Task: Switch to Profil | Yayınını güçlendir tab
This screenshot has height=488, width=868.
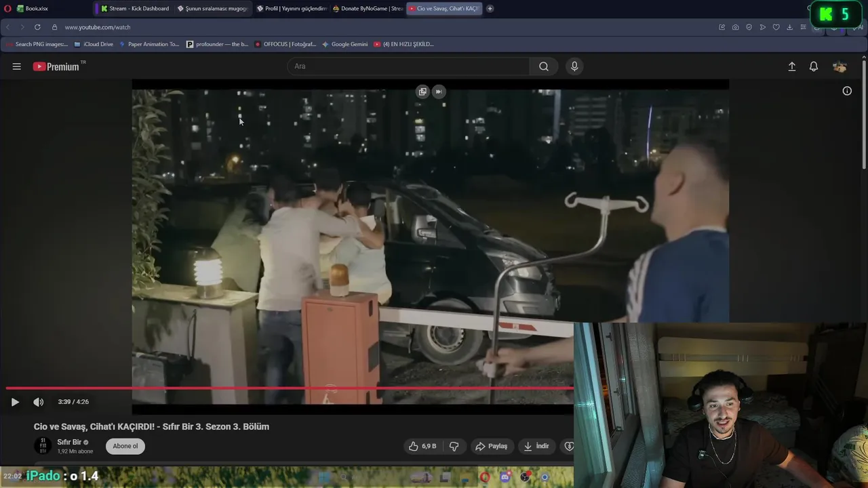Action: [x=292, y=9]
